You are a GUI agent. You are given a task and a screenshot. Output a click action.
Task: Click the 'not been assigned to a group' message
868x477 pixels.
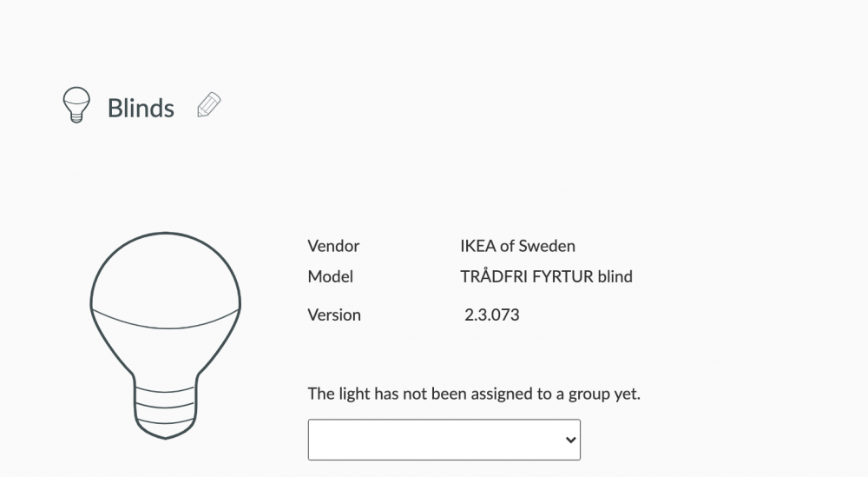pyautogui.click(x=474, y=394)
